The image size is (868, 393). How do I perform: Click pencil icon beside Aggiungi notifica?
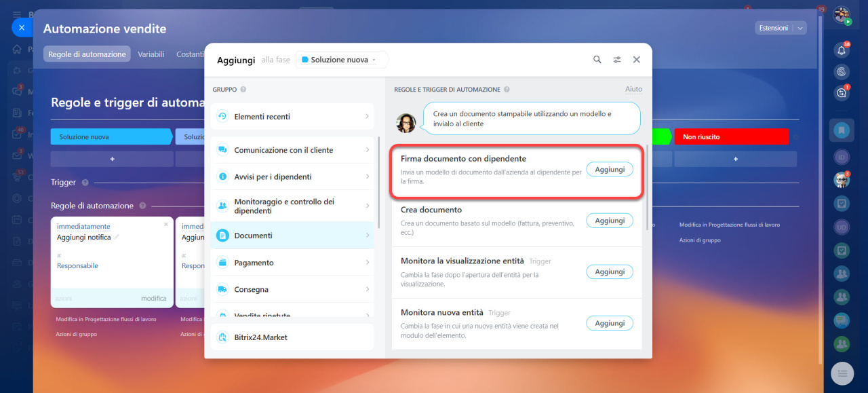(x=117, y=238)
